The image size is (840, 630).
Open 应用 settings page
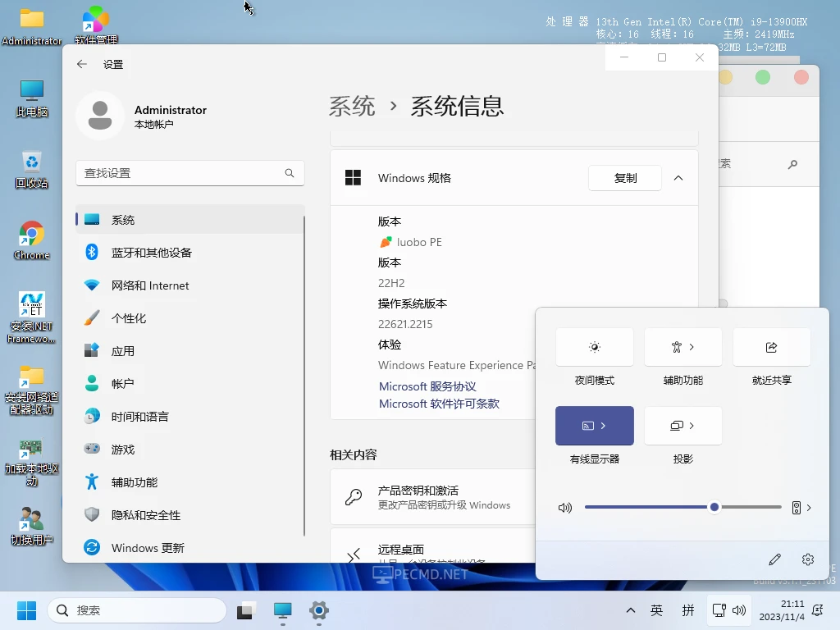click(190, 351)
